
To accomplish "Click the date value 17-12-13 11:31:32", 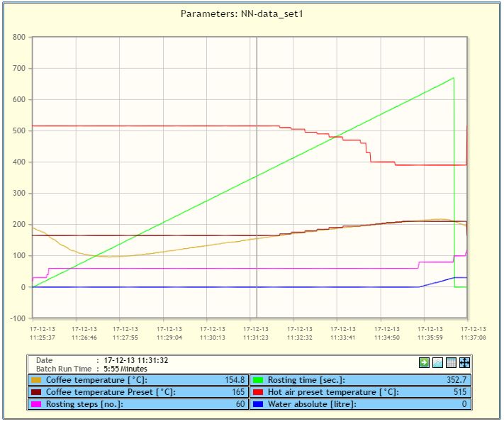I will [x=135, y=360].
